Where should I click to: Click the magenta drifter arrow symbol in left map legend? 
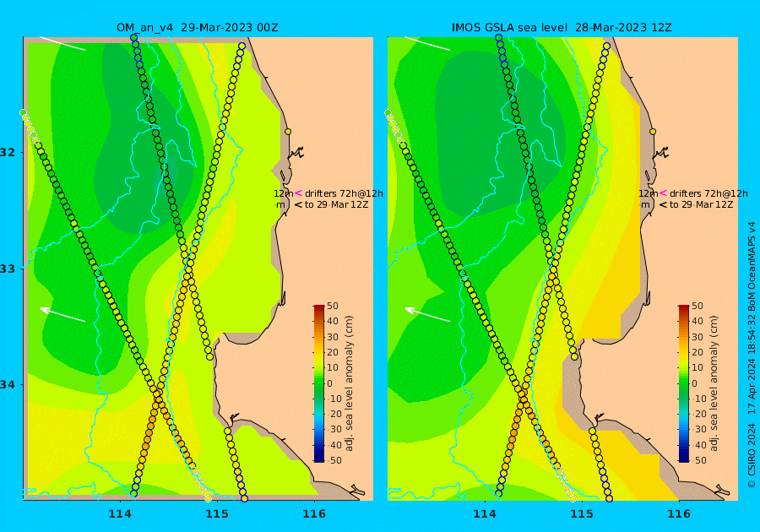298,193
